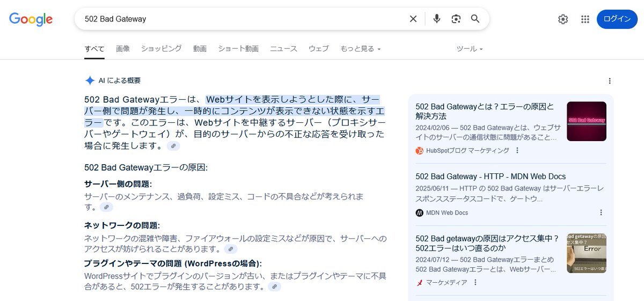Screen dimensions: 644x301
Task: Open three-dot menu beside HubSpotブログ source
Action: [x=517, y=151]
